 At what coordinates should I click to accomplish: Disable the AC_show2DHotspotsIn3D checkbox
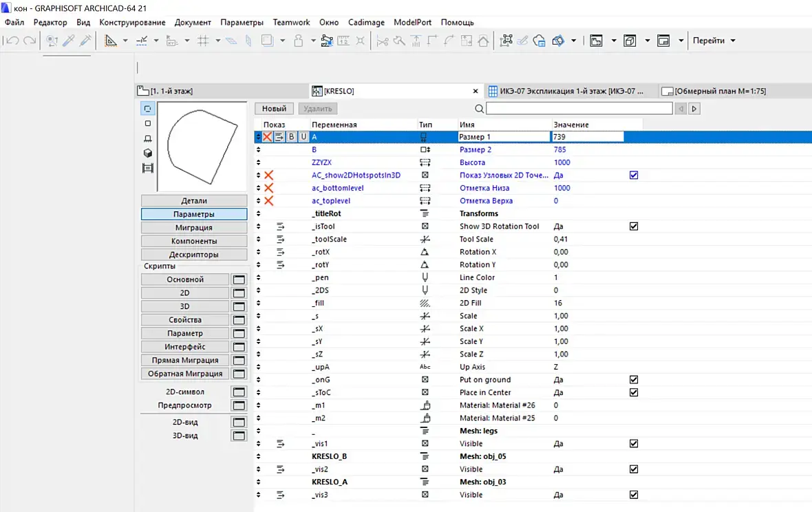click(634, 175)
